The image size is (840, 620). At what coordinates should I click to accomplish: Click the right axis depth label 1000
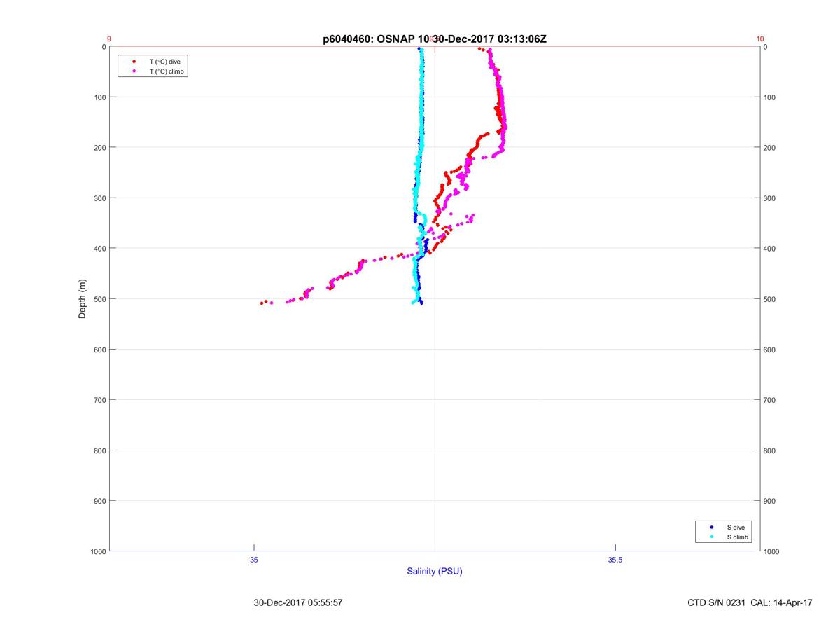point(772,551)
